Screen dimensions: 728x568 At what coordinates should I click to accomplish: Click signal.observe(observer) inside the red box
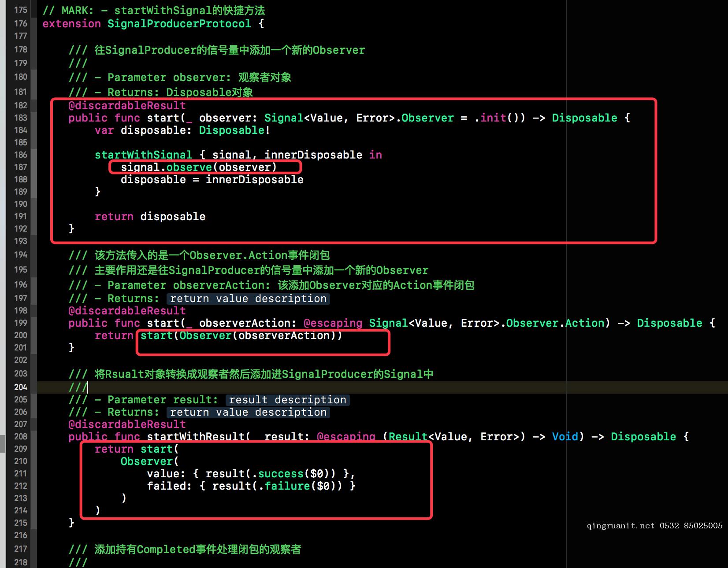[x=199, y=167]
